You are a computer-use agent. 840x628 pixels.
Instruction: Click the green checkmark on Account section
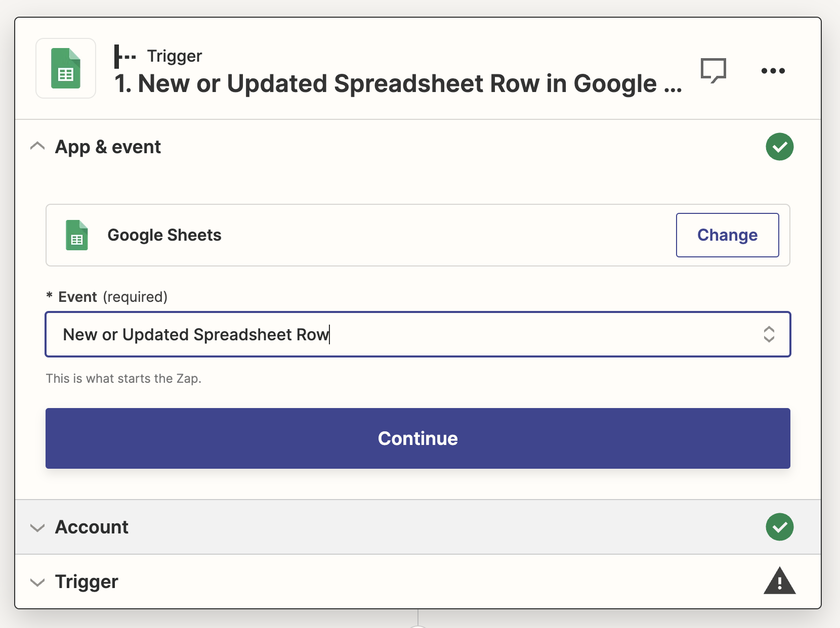[780, 527]
